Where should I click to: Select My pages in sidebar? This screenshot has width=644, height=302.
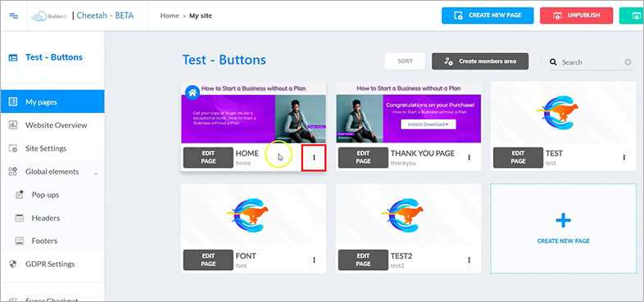[x=52, y=101]
